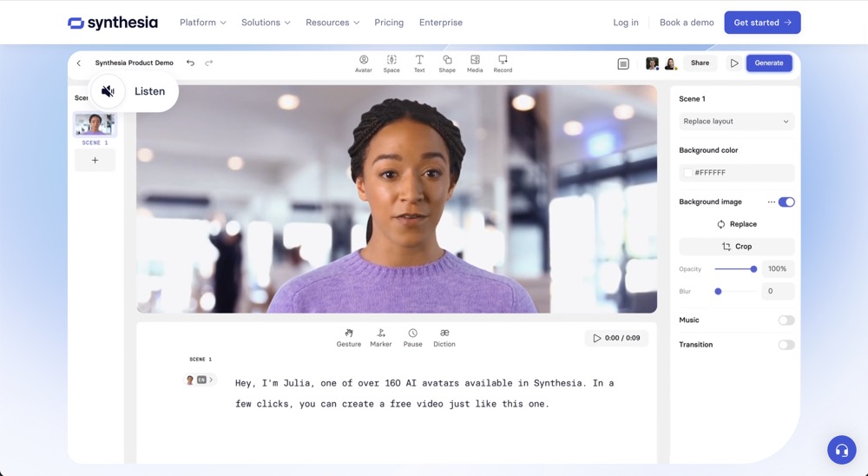The image size is (868, 476).
Task: Turn on the Transition toggle
Action: point(786,345)
